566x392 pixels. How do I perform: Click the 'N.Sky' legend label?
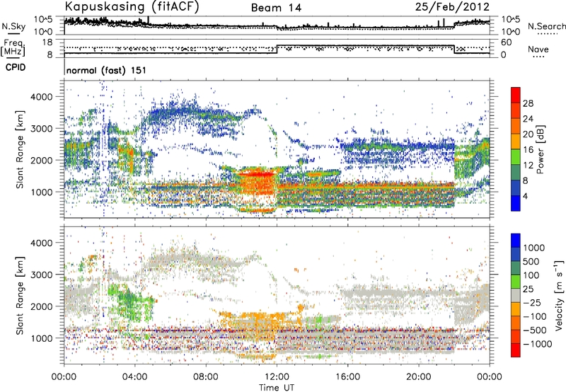tap(13, 26)
